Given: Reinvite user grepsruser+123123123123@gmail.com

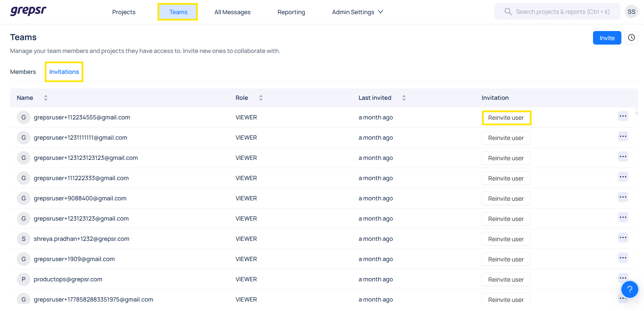Looking at the screenshot, I should pos(506,158).
